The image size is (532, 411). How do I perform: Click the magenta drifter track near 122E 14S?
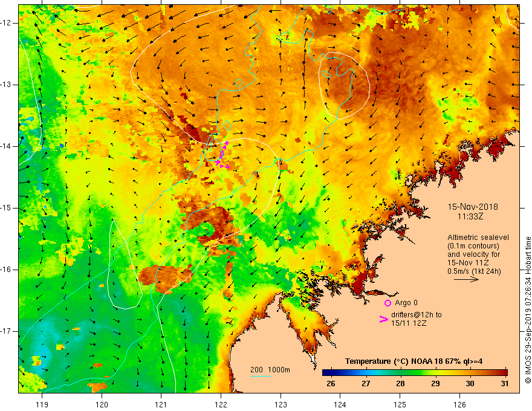pos(222,155)
